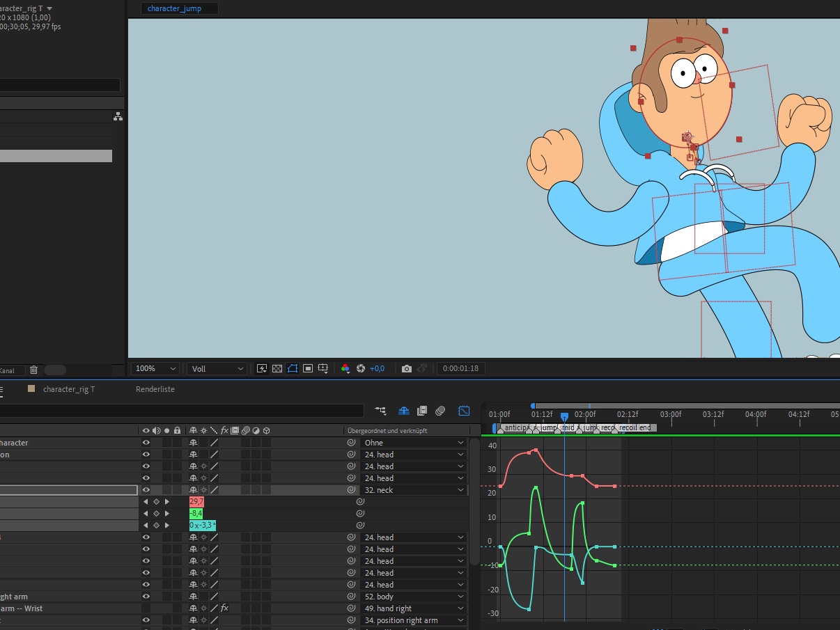Select the character_jump viewer tab
Screen dimensions: 840x630
click(x=180, y=8)
